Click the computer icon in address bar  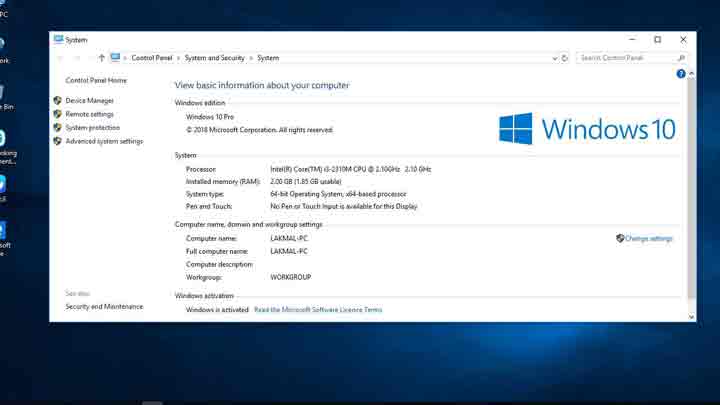click(115, 57)
